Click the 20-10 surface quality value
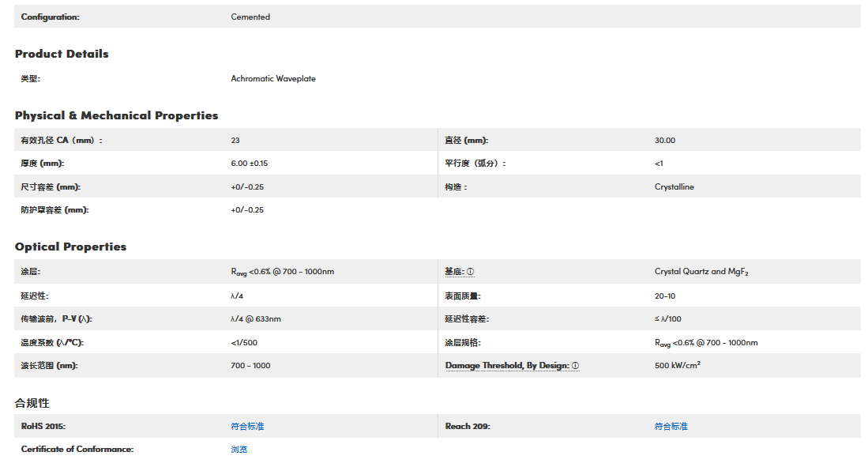 point(665,296)
